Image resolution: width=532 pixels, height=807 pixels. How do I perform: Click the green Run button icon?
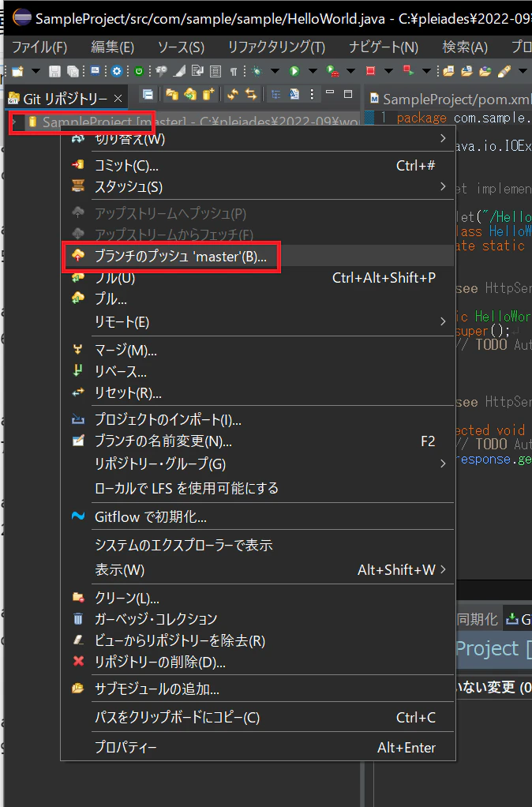pyautogui.click(x=294, y=71)
